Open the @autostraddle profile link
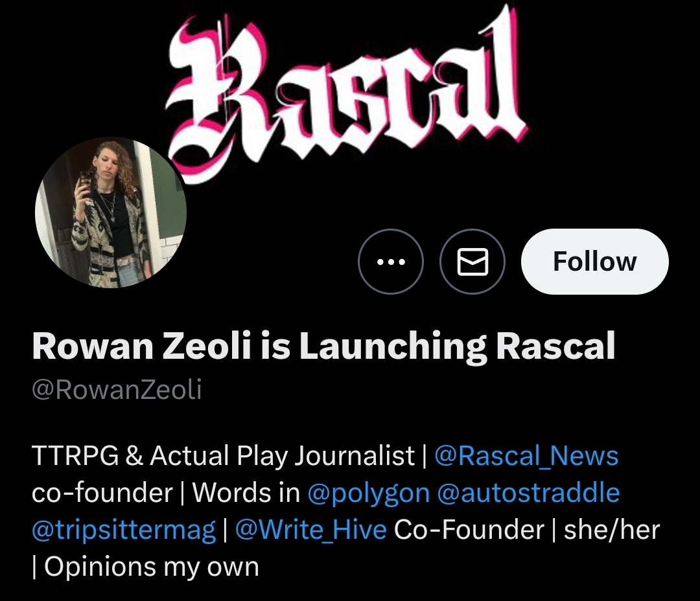The height and width of the screenshot is (601, 700). pyautogui.click(x=529, y=493)
